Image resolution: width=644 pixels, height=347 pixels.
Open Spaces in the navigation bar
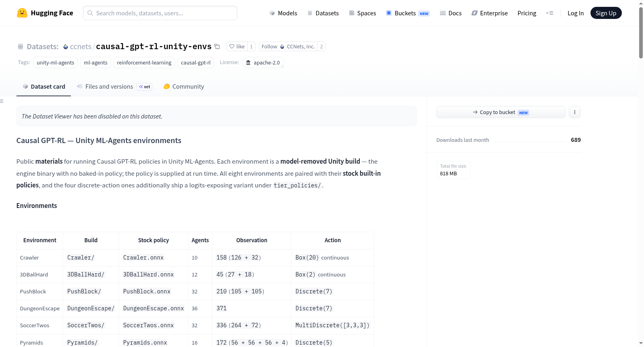[362, 13]
